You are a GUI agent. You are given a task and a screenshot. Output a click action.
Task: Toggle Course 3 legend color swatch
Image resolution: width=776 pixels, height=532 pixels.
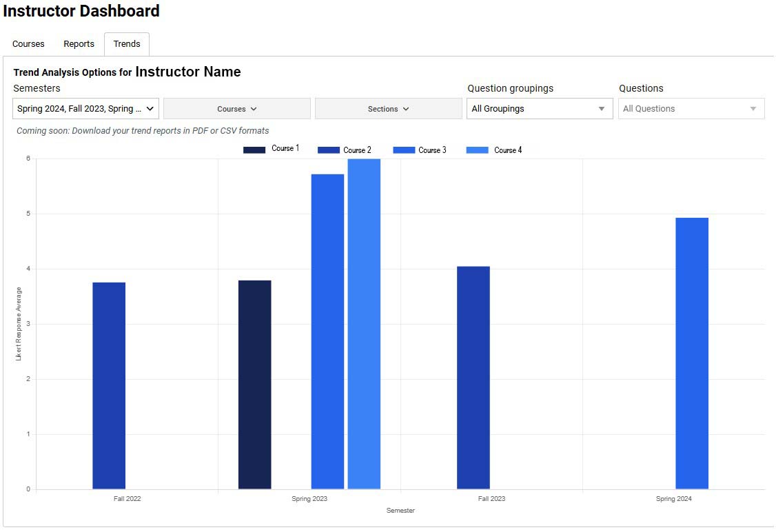[x=404, y=150]
